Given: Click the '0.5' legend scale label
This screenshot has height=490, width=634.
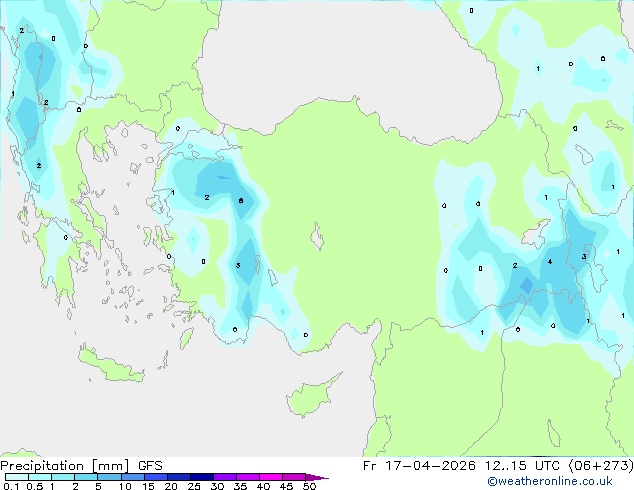Looking at the screenshot, I should [35, 486].
